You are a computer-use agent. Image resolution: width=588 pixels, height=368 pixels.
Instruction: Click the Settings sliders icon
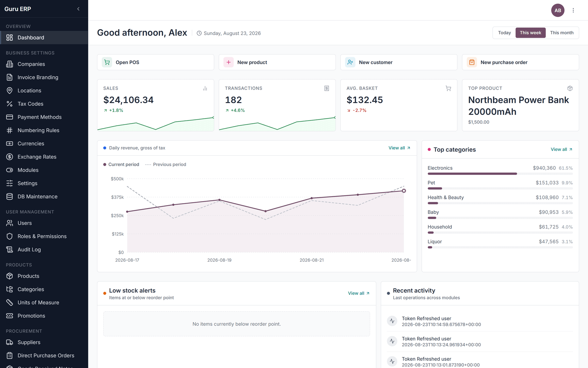pos(9,183)
